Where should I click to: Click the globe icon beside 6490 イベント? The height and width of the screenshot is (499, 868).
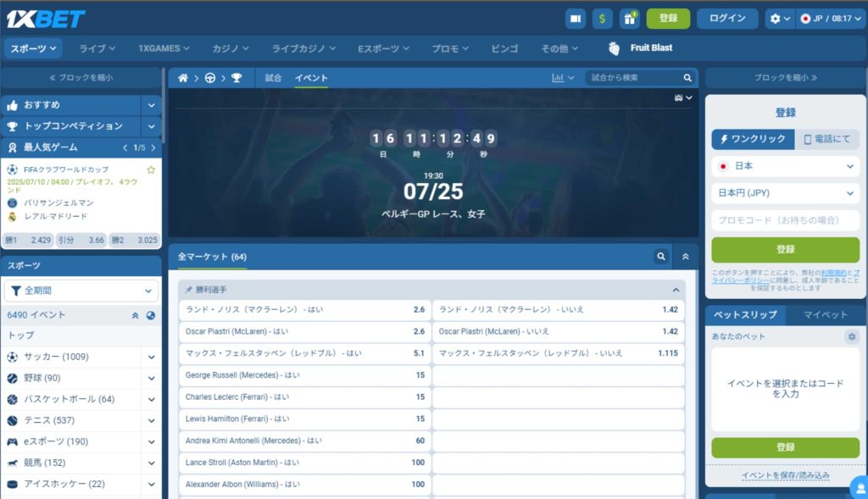(x=151, y=315)
